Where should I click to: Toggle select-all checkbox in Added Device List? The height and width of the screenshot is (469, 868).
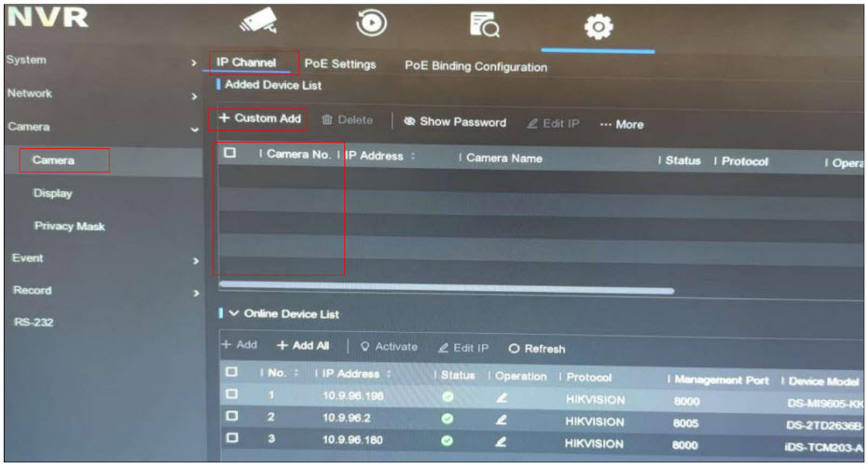coord(230,155)
